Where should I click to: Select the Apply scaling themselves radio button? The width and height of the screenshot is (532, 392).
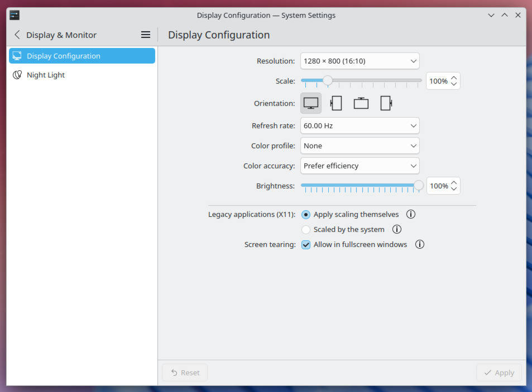coord(306,214)
